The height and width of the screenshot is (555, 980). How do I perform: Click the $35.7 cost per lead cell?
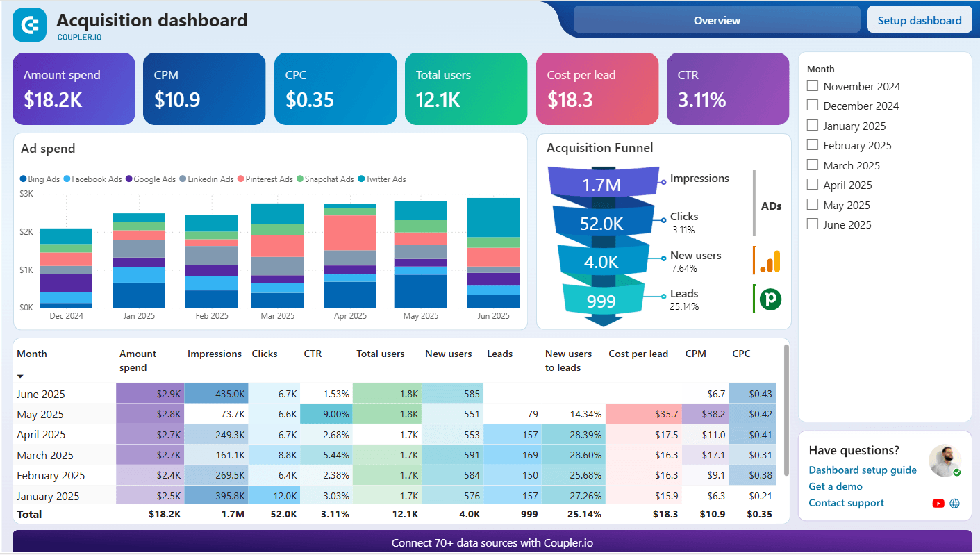click(643, 414)
